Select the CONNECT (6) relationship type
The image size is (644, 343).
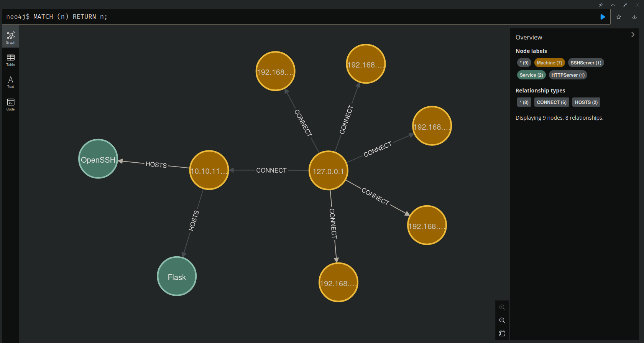point(552,102)
